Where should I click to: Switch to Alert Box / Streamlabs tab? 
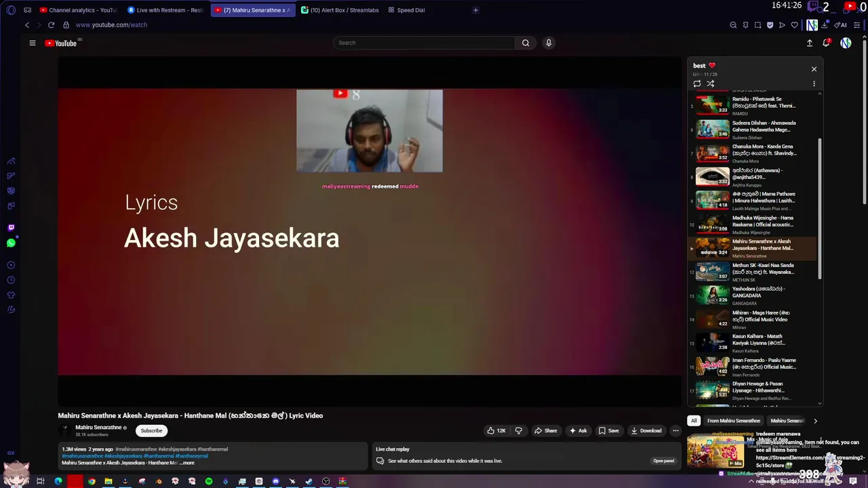pyautogui.click(x=339, y=10)
